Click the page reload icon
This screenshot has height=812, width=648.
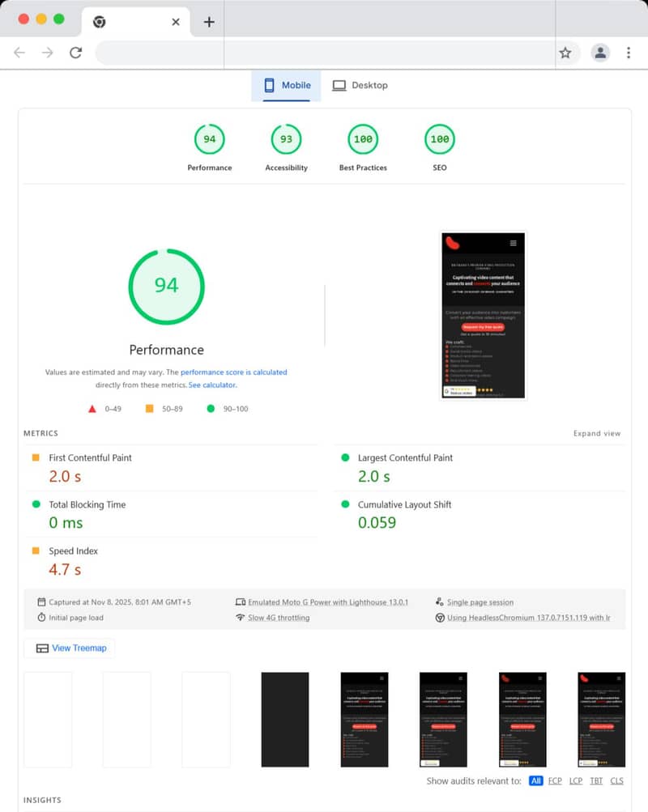pos(76,53)
